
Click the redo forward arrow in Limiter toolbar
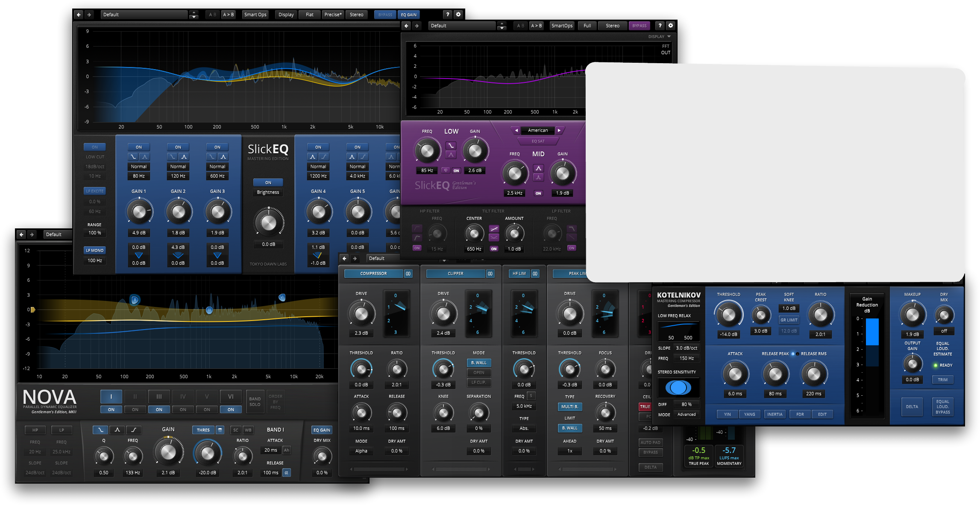coord(355,258)
